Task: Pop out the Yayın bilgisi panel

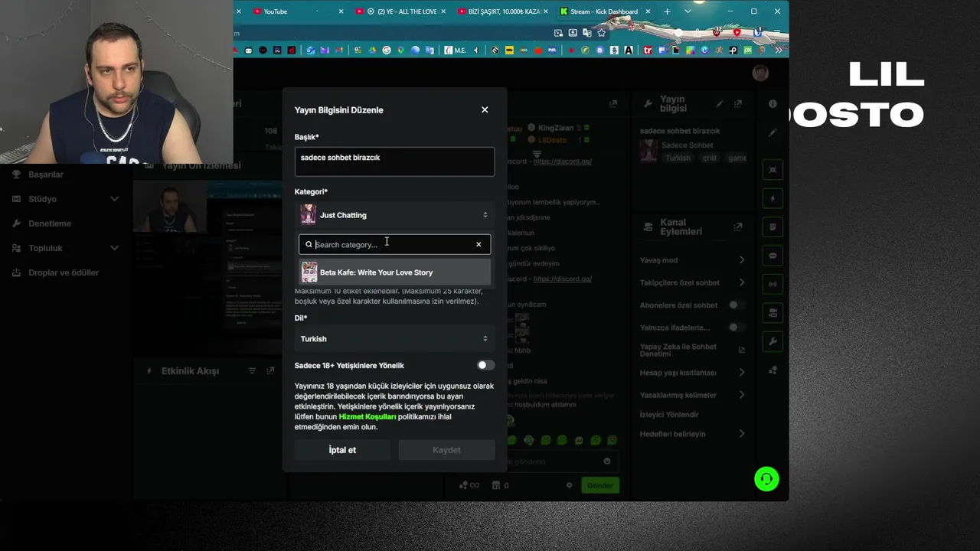Action: [738, 104]
